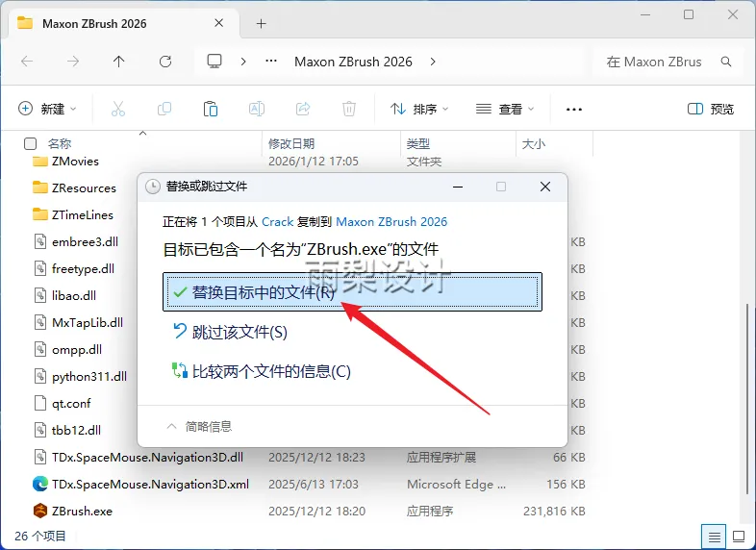Click the ZResources folder icon
This screenshot has width=756, height=550.
(40, 187)
